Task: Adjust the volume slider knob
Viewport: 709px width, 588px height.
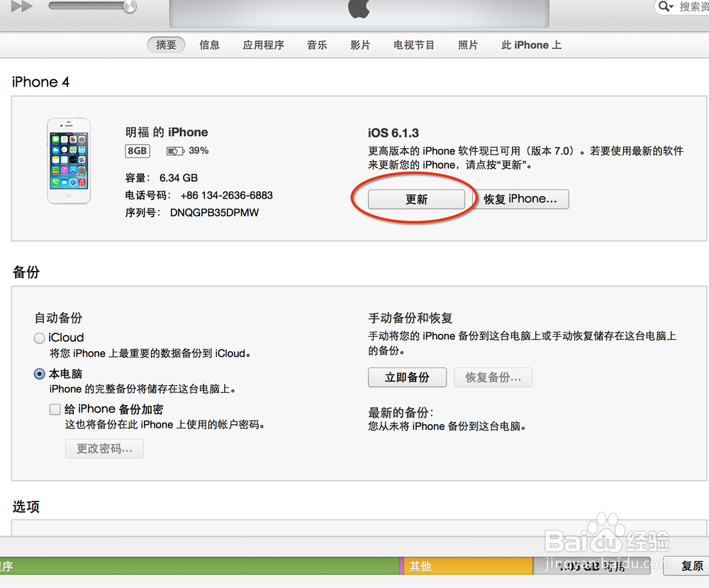Action: [129, 6]
